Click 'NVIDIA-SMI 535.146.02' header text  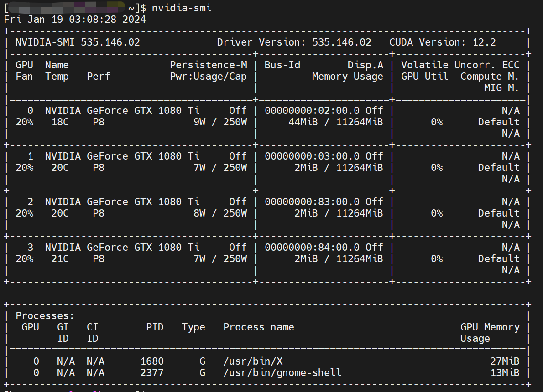[78, 42]
